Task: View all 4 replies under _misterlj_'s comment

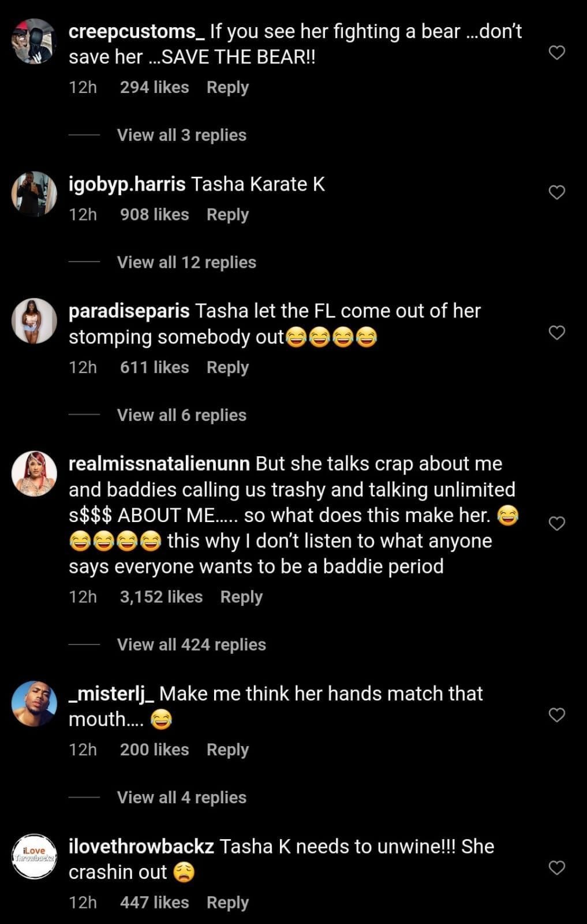Action: 181,796
